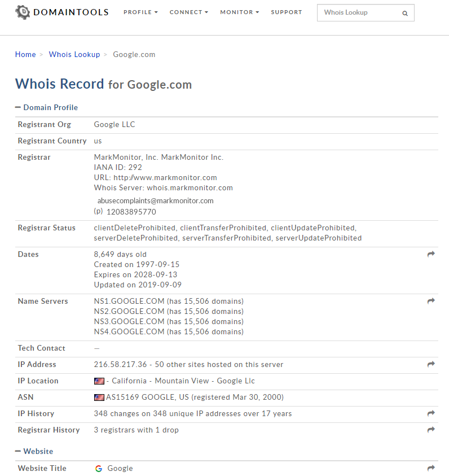449x476 pixels.
Task: Click the NS2.GOOGLE.COM name server entry
Action: [x=169, y=311]
